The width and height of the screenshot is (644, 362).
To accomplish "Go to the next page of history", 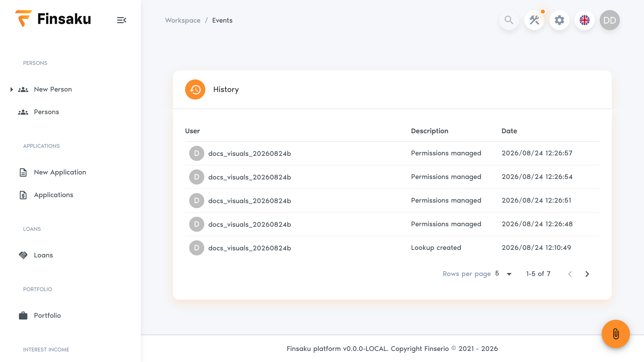I will coord(587,274).
